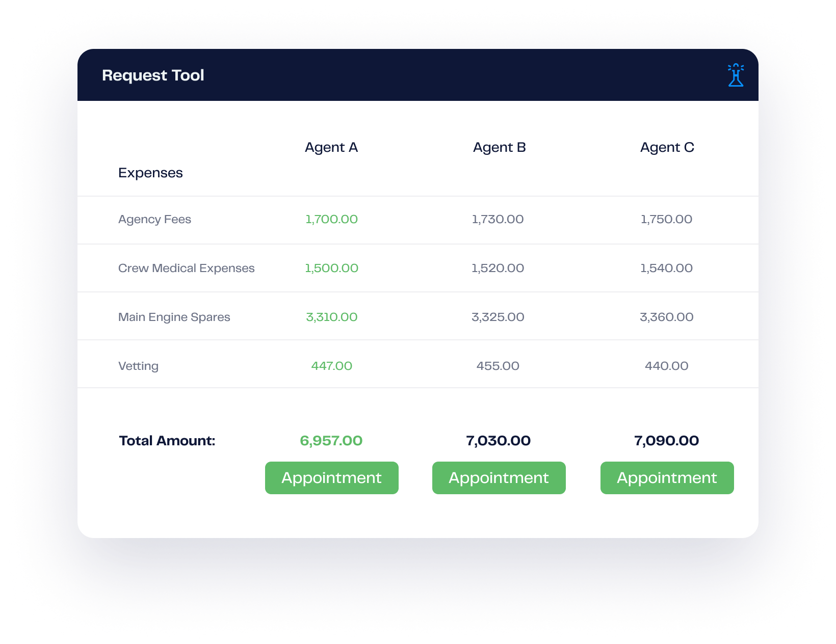Click Agent A's total of 6,957.00
Image resolution: width=836 pixels, height=644 pixels.
(x=331, y=441)
